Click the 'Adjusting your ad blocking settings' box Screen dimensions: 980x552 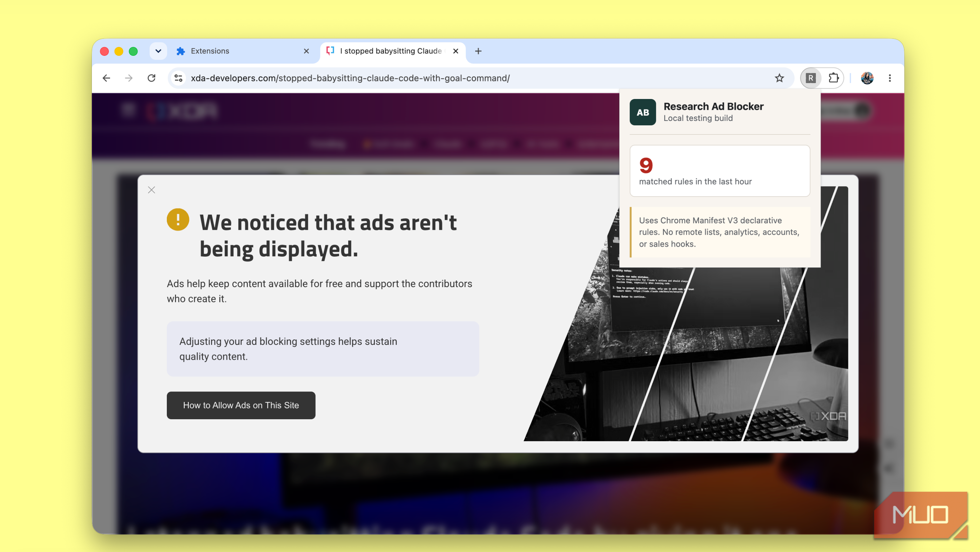(x=323, y=349)
